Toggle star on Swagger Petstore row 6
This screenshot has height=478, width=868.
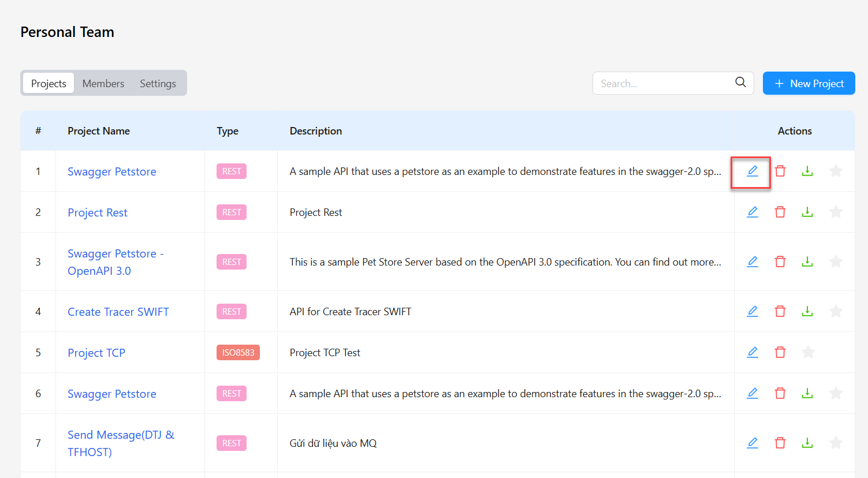(x=835, y=393)
